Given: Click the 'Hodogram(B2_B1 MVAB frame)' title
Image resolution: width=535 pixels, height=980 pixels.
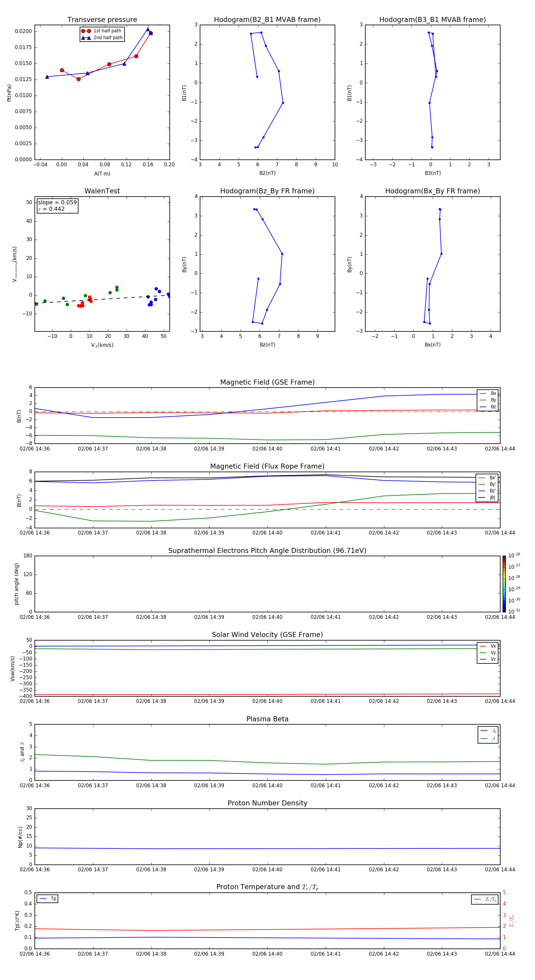Looking at the screenshot, I should click(x=267, y=20).
